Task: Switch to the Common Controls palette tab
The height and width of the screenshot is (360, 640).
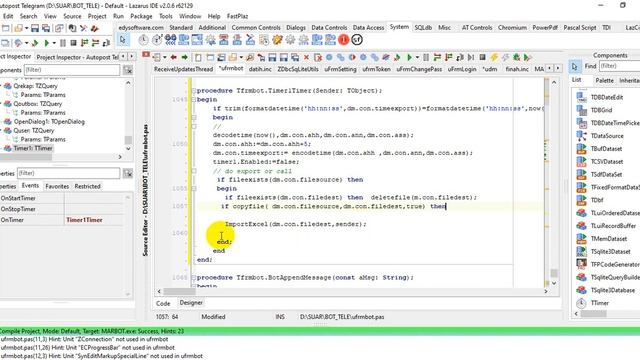Action: click(x=256, y=27)
